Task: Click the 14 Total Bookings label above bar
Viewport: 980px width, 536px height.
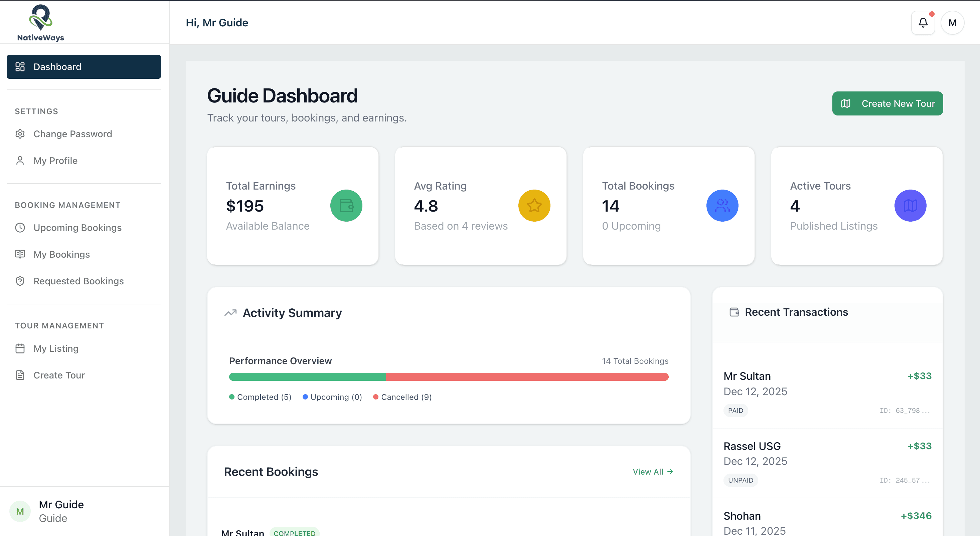Action: click(x=635, y=361)
